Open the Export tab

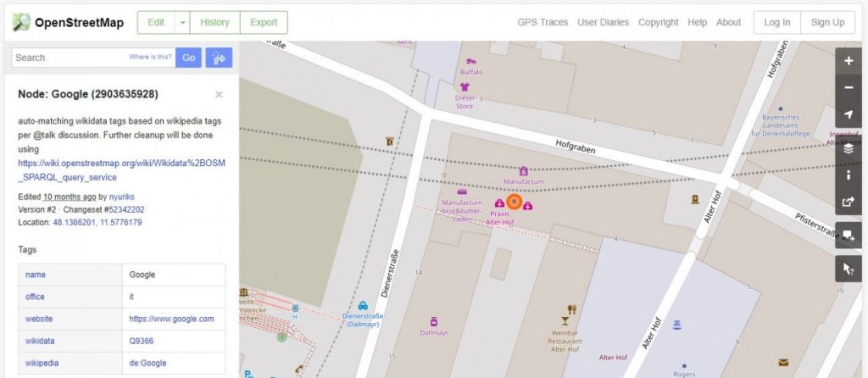coord(264,22)
